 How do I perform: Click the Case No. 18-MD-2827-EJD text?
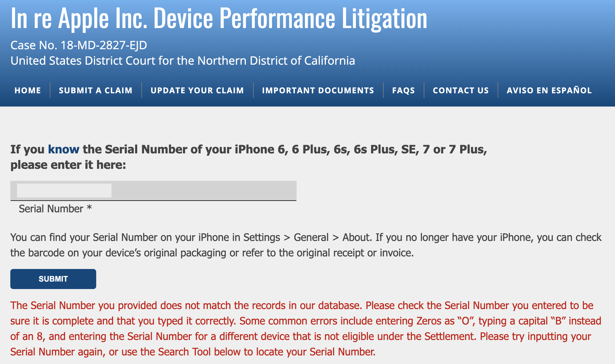point(79,45)
